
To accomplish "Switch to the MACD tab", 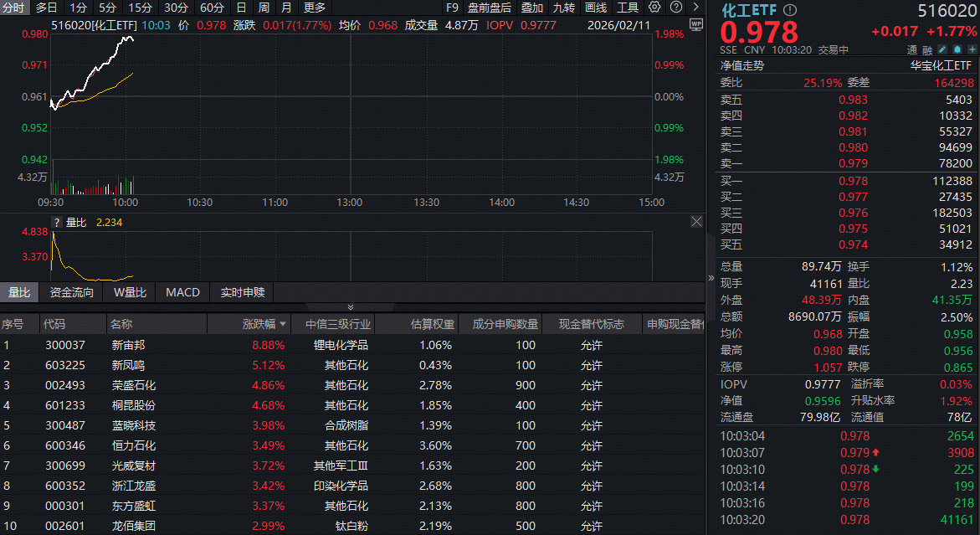I will (x=182, y=292).
